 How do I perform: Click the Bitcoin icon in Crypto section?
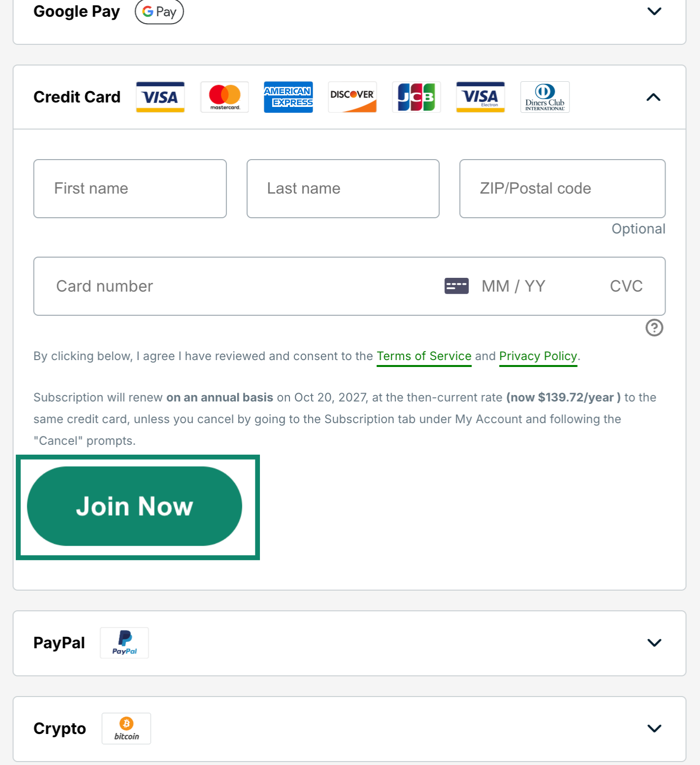[126, 729]
